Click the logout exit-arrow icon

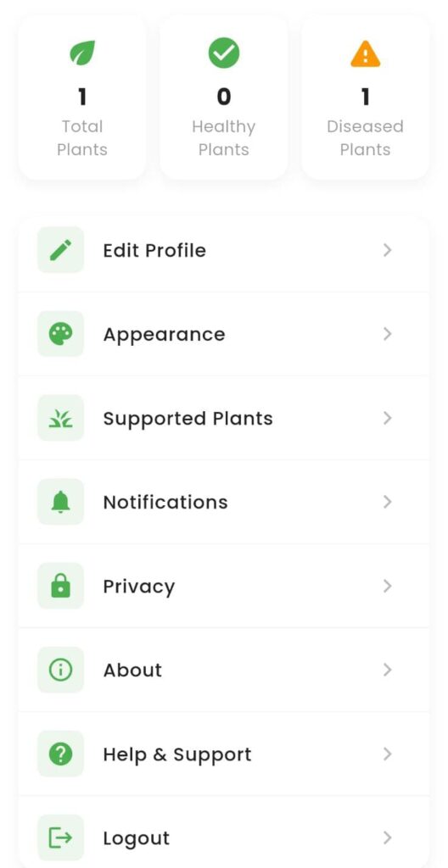click(60, 838)
